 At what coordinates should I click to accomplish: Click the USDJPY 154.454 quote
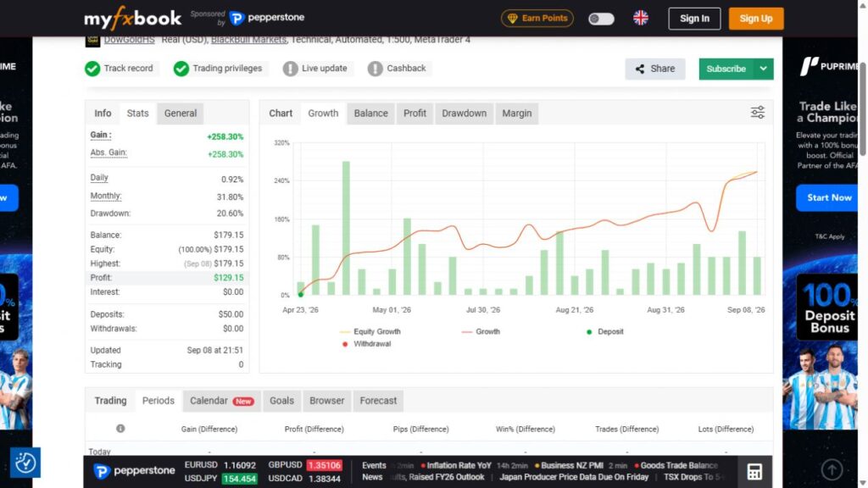pos(220,479)
